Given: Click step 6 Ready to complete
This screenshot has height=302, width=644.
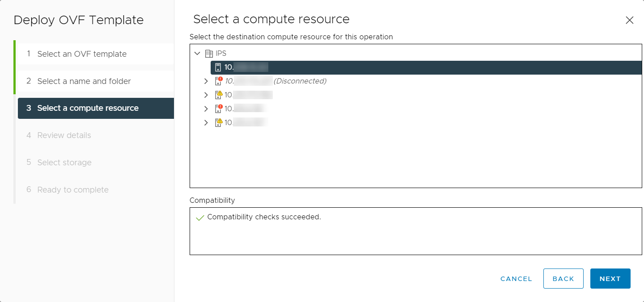Looking at the screenshot, I should pos(95,190).
